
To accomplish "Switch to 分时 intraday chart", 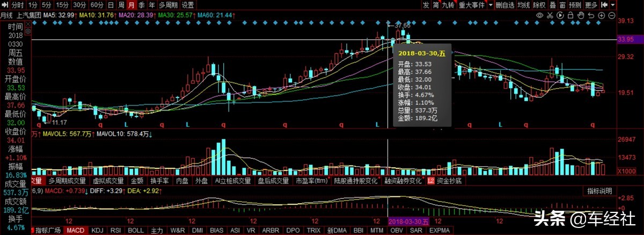I will (18, 5).
